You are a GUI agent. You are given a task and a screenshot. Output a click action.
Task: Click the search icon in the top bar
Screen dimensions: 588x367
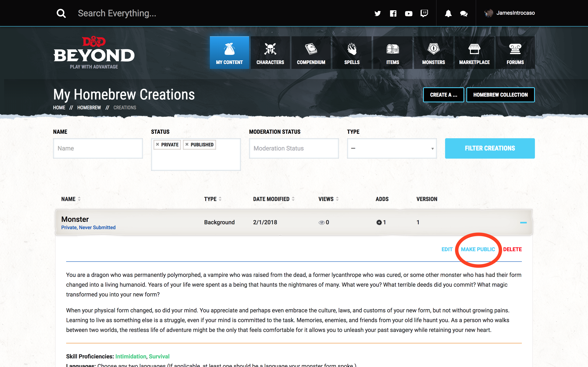(61, 13)
